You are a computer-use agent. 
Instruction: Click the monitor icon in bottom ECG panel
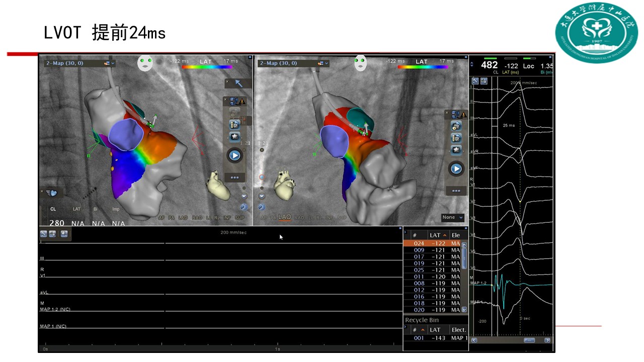click(x=64, y=234)
